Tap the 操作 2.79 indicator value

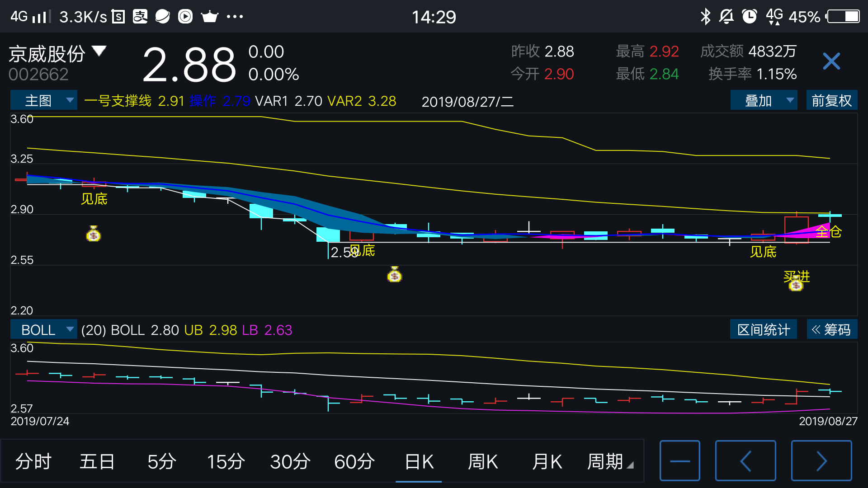(220, 101)
